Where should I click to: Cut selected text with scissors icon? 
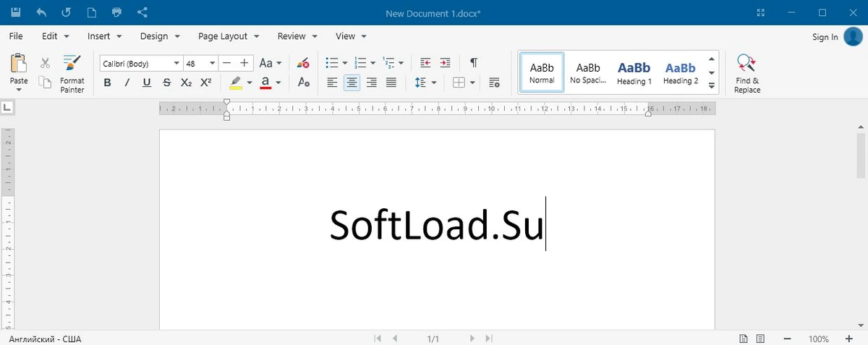pos(45,63)
